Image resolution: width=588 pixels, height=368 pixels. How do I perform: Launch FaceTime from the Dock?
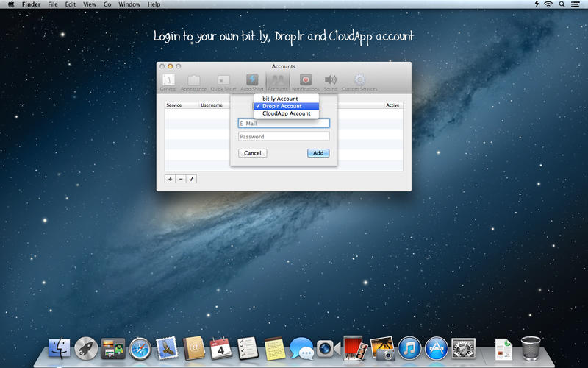(328, 348)
